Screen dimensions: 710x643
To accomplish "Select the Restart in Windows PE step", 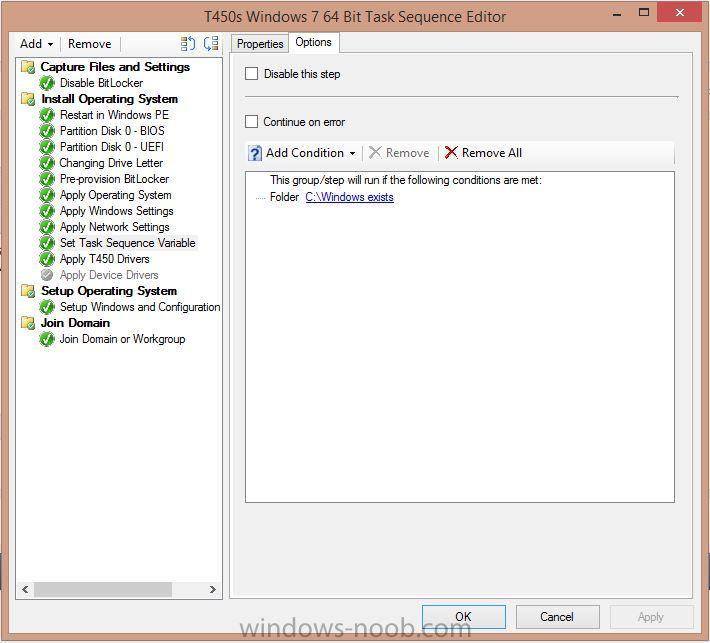I will 115,115.
